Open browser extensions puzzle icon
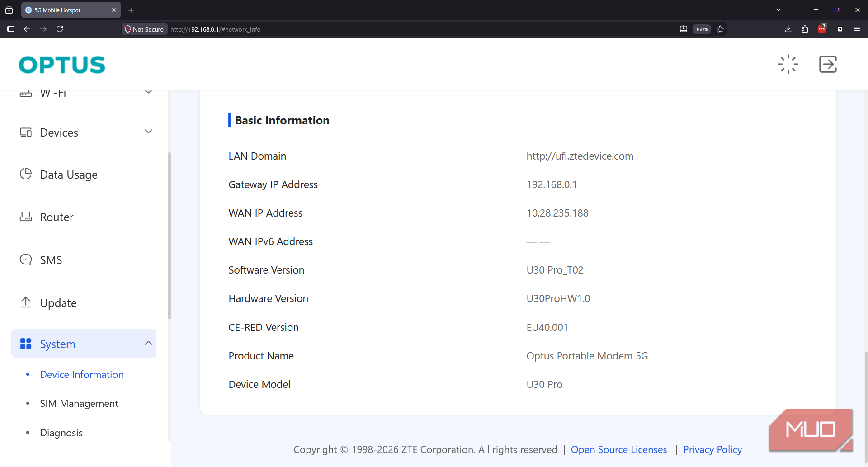Viewport: 868px width, 467px height. point(805,29)
